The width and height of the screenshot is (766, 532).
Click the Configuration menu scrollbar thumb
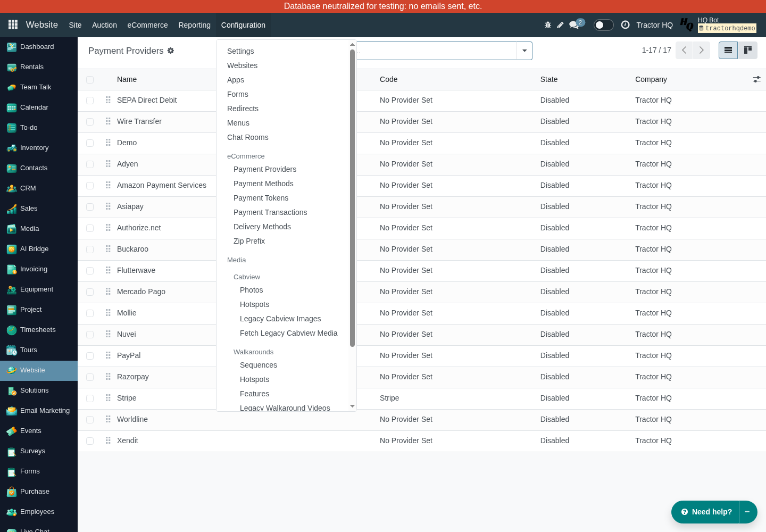click(352, 198)
